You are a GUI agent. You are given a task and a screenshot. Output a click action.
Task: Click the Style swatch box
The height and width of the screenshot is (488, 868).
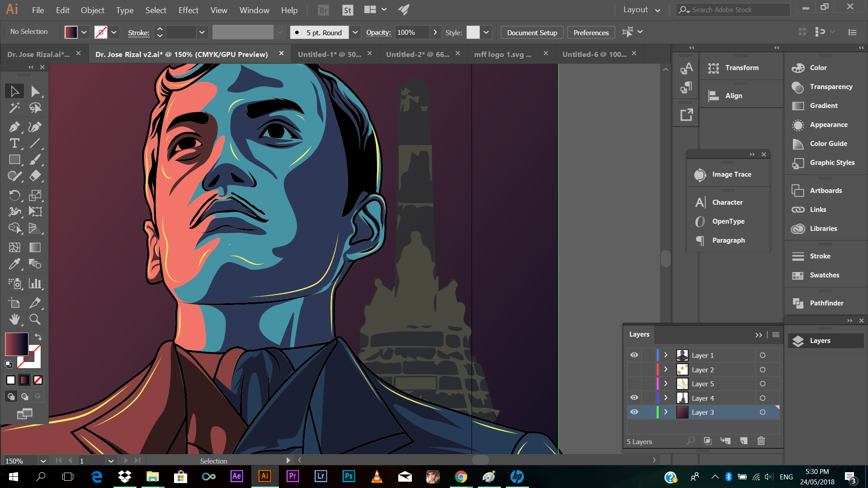point(473,32)
